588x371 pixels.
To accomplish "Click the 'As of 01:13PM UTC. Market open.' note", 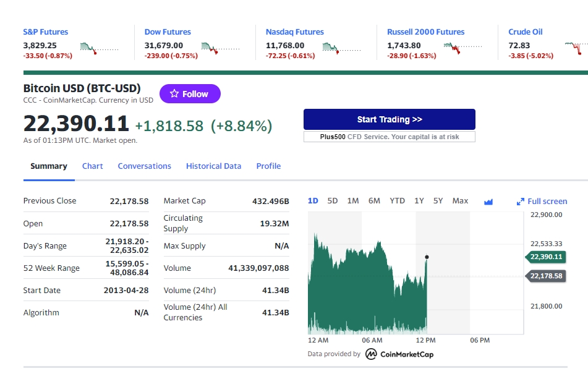I will (x=80, y=140).
